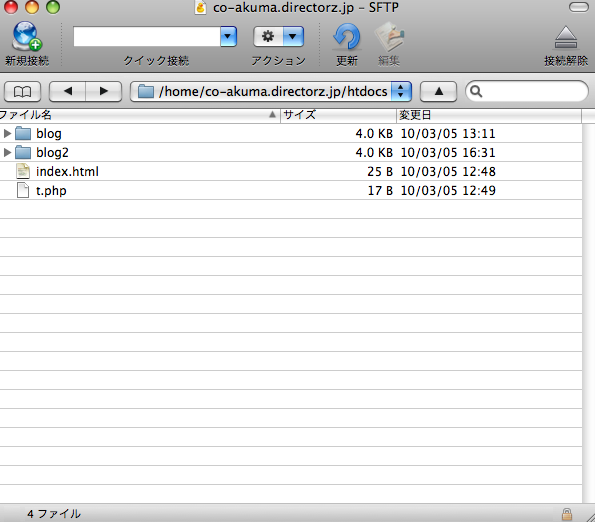Toggle the bookmarks book icon
Viewport: 595px width, 522px height.
[22, 91]
